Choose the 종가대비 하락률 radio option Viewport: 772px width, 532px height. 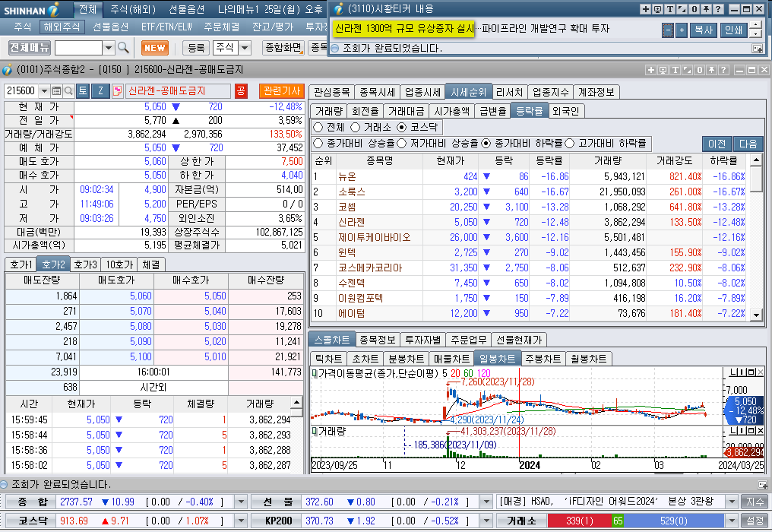pyautogui.click(x=486, y=144)
